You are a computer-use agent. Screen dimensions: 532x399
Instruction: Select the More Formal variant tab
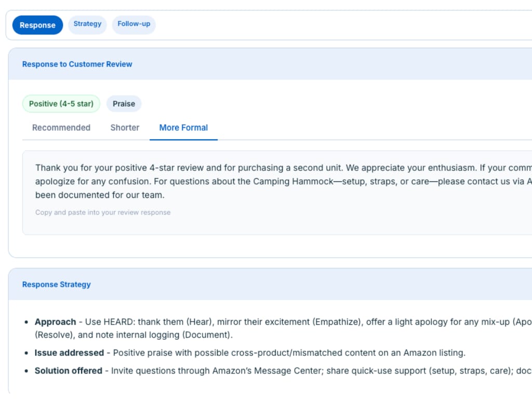[x=183, y=128]
